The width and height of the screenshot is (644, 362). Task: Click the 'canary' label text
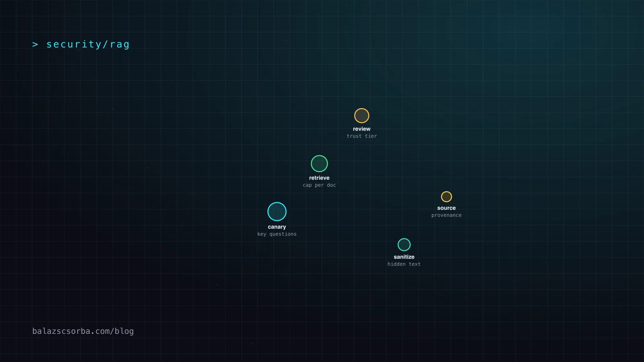click(x=277, y=227)
